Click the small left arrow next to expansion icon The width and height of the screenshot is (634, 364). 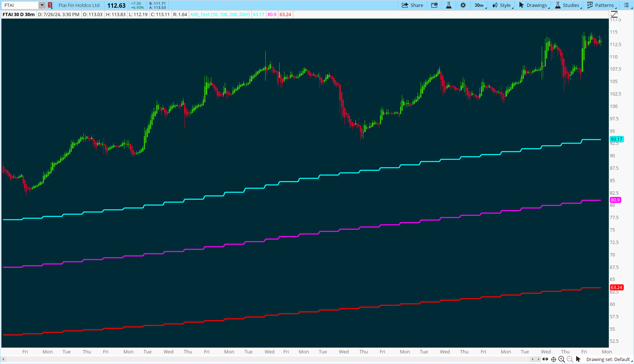point(533,359)
